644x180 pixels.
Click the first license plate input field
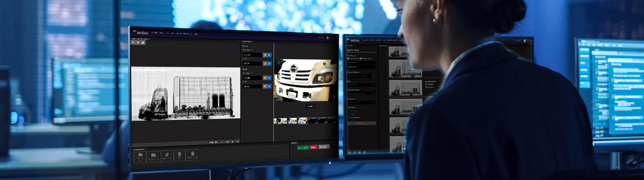tap(252, 55)
